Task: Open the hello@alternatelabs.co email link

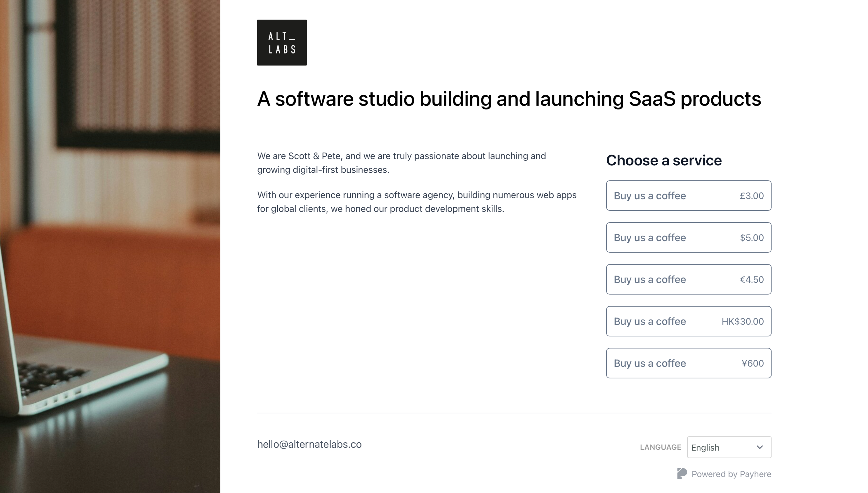Action: [309, 444]
